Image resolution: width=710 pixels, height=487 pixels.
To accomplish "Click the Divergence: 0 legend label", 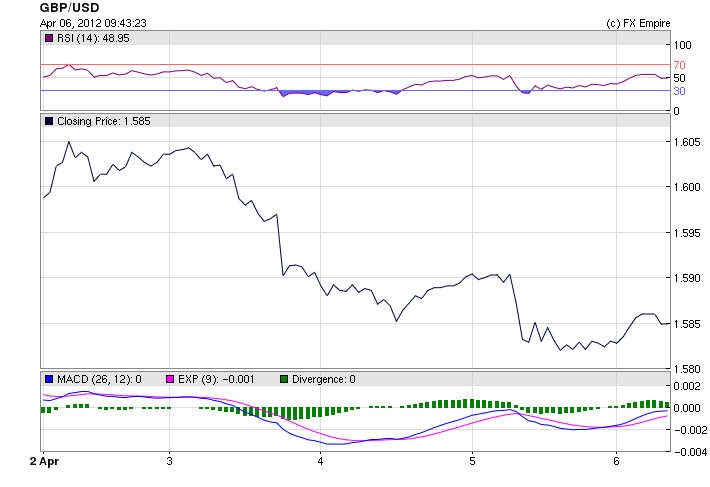I will click(x=323, y=379).
